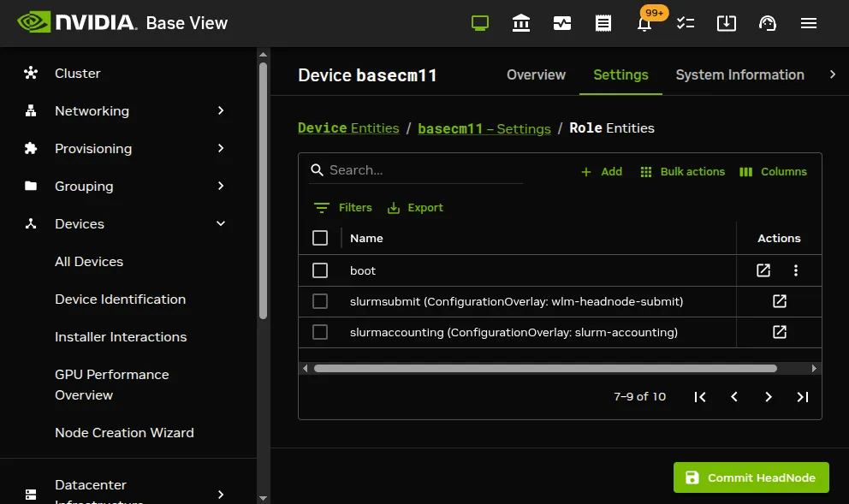Select the Settings tab

click(x=620, y=74)
